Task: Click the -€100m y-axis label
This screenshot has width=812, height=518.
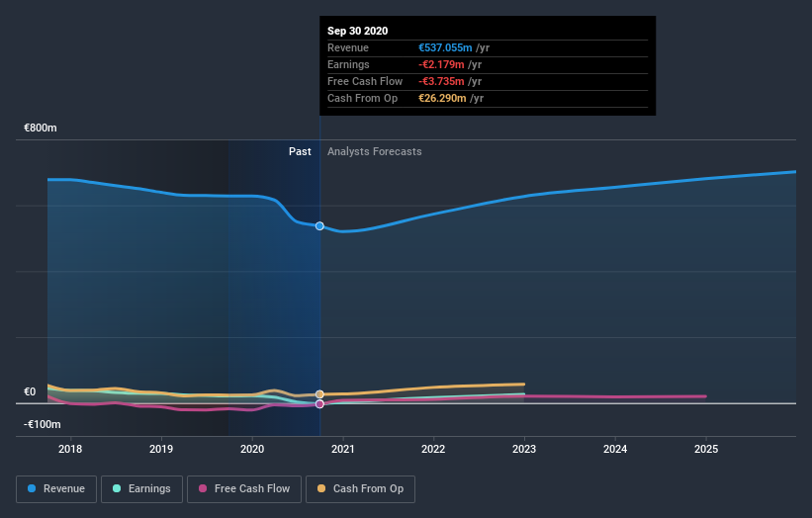Action: (42, 424)
